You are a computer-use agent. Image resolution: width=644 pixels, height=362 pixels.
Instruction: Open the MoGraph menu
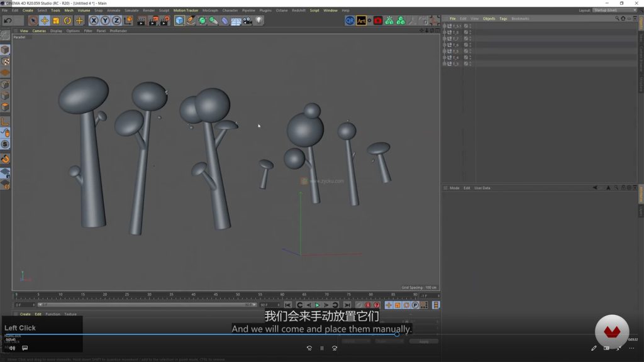coord(210,11)
